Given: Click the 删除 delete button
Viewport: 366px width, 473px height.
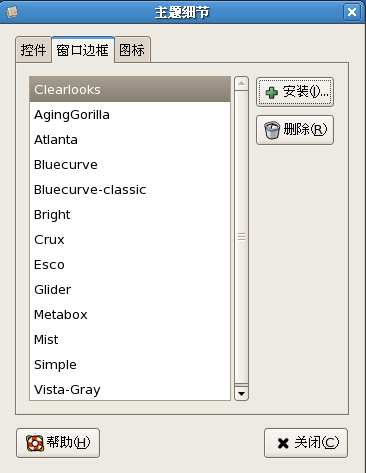Looking at the screenshot, I should 295,130.
